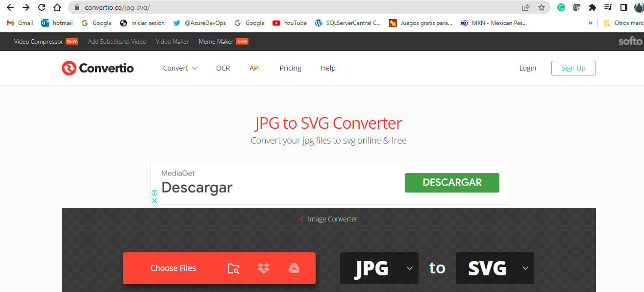Image resolution: width=644 pixels, height=292 pixels.
Task: Click the address bar URL field
Action: [x=294, y=7]
